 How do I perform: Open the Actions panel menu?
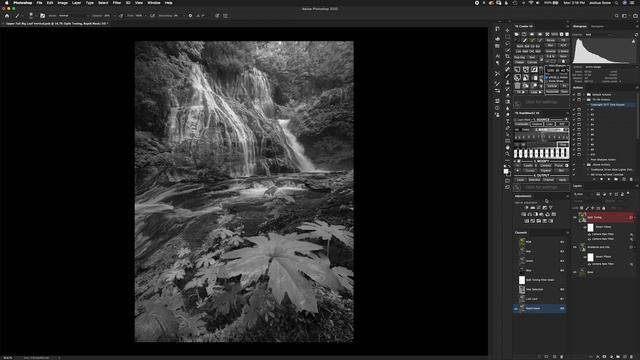(x=637, y=88)
